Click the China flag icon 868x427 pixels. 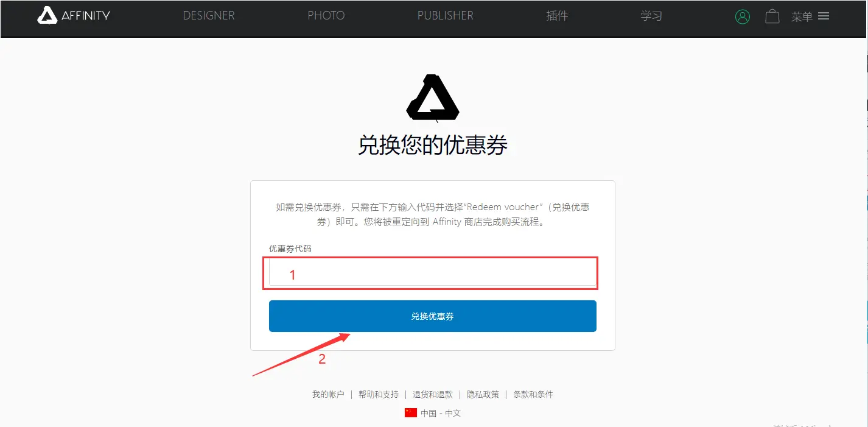click(411, 412)
